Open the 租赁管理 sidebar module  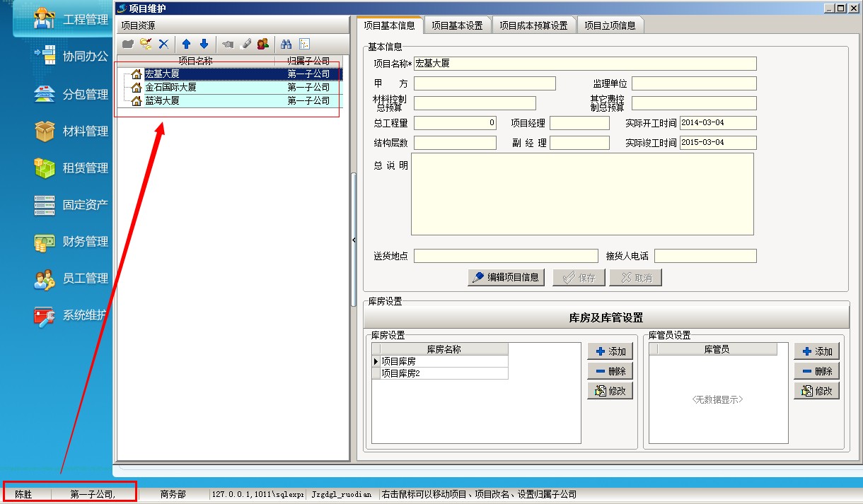click(x=85, y=168)
